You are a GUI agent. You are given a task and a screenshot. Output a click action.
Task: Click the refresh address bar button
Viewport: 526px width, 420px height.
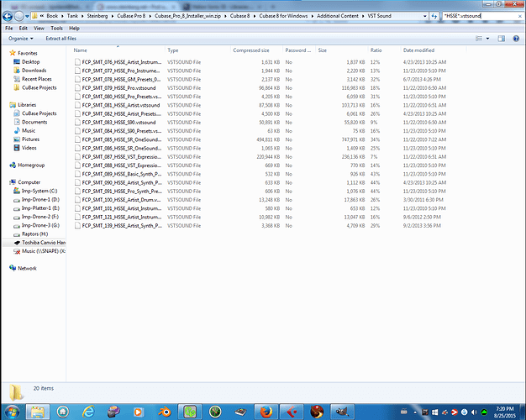point(434,16)
